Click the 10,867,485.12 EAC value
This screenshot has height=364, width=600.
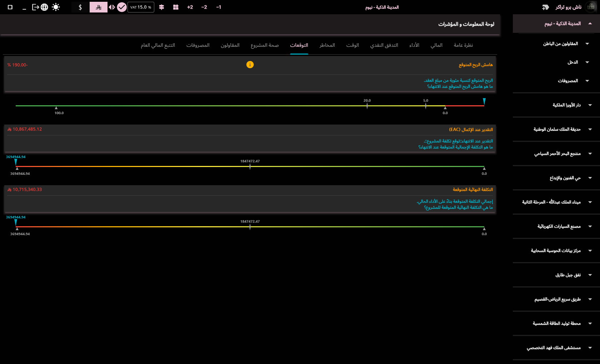pos(25,129)
